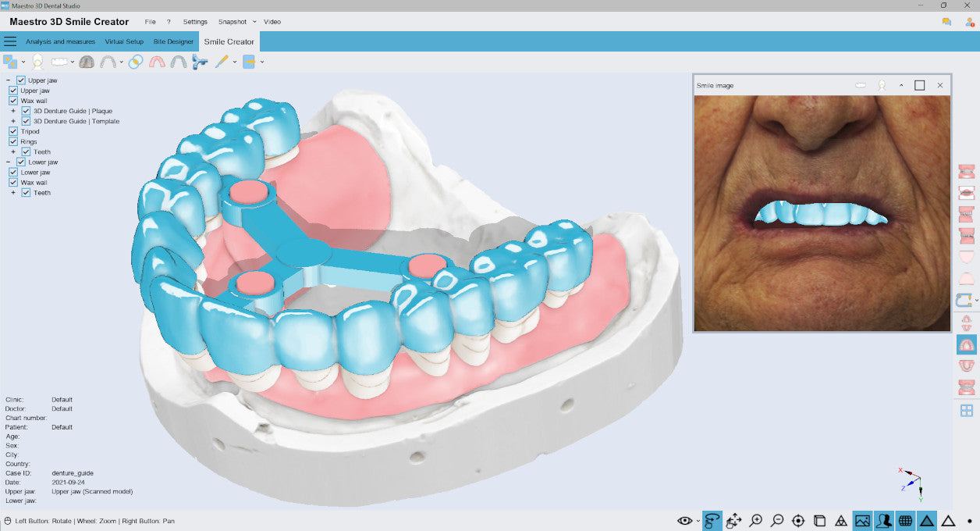This screenshot has height=531, width=980.
Task: Open the Snapshot menu dropdown arrow
Action: point(254,22)
